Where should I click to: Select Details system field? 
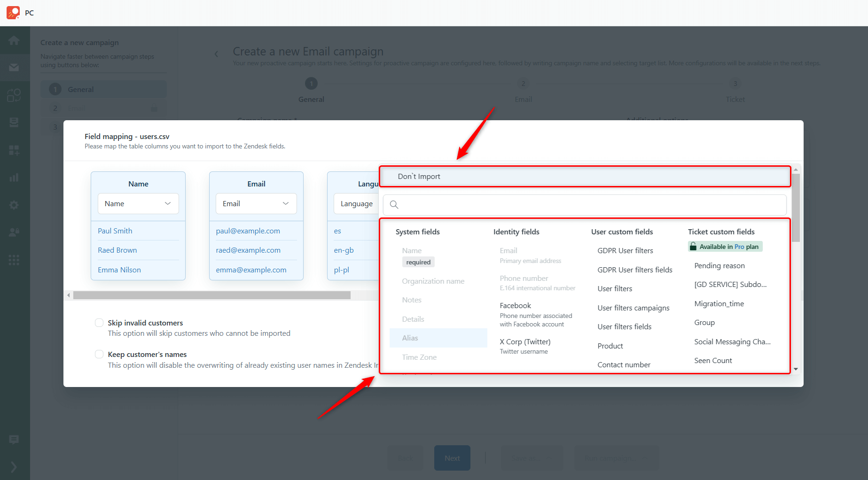pyautogui.click(x=413, y=319)
